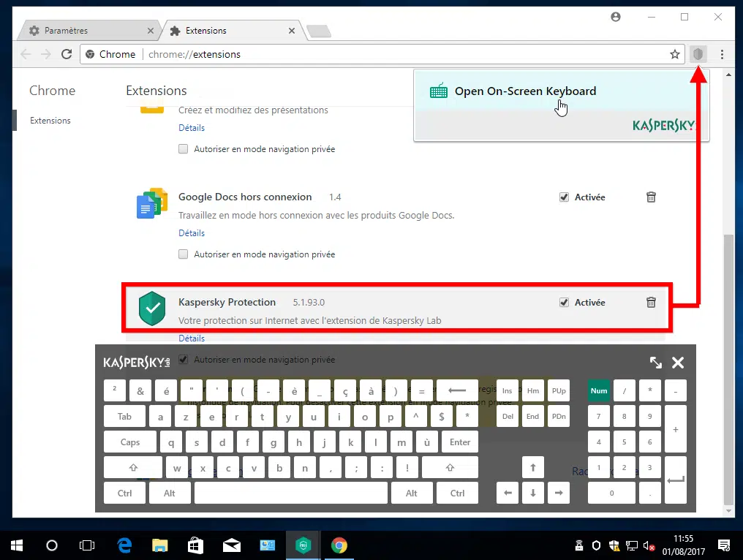Toggle Kaspersky Protection private navigation checkbox
This screenshot has height=560, width=743.
click(x=183, y=360)
